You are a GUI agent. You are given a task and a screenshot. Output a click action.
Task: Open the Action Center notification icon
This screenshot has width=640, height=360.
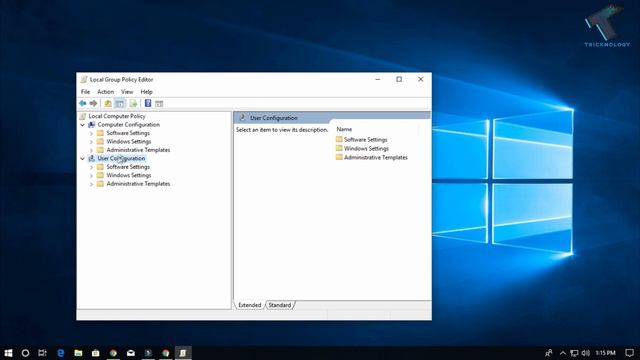(629, 353)
